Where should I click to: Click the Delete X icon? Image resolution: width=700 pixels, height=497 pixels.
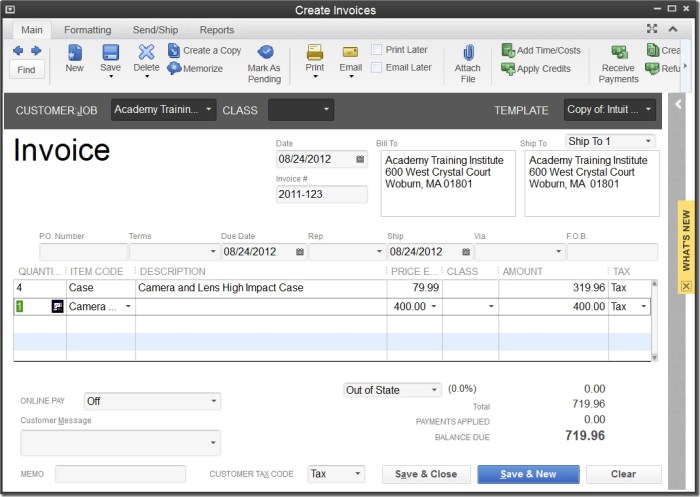click(x=146, y=52)
